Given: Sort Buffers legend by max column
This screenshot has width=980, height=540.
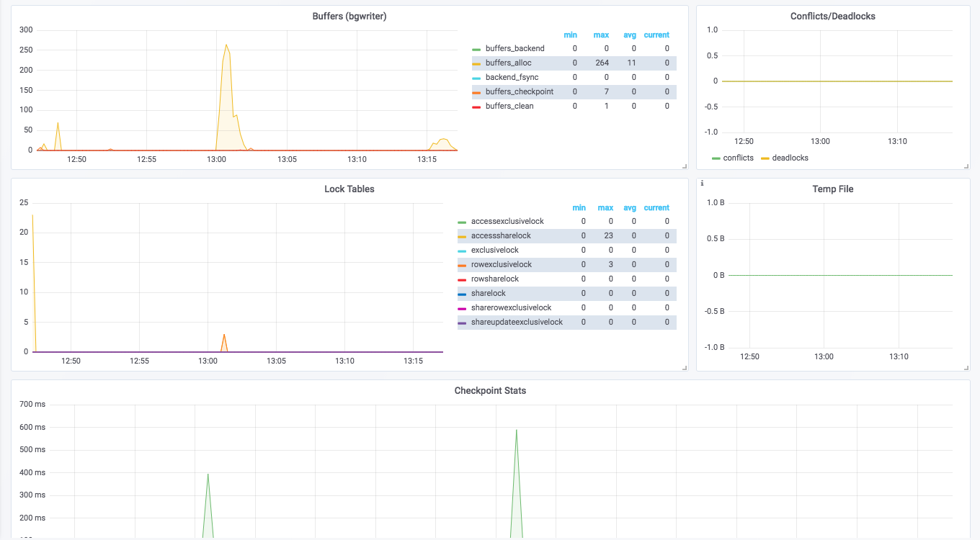Looking at the screenshot, I should (x=601, y=35).
